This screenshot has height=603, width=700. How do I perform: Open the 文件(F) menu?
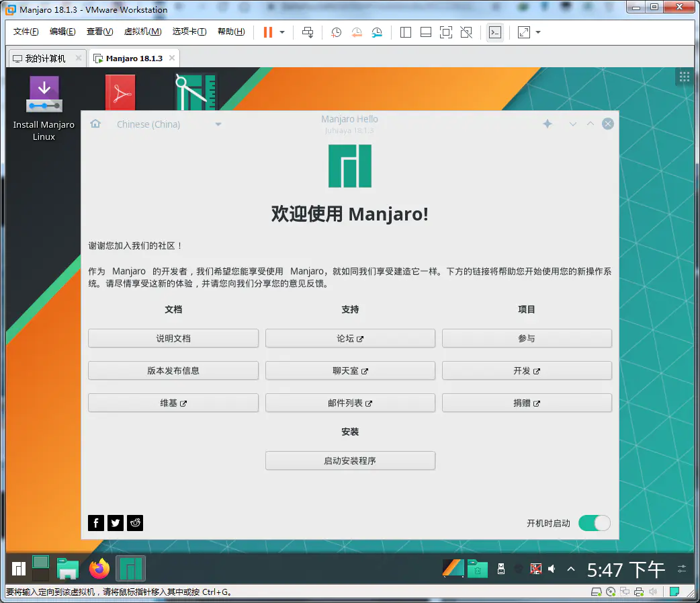pyautogui.click(x=26, y=32)
